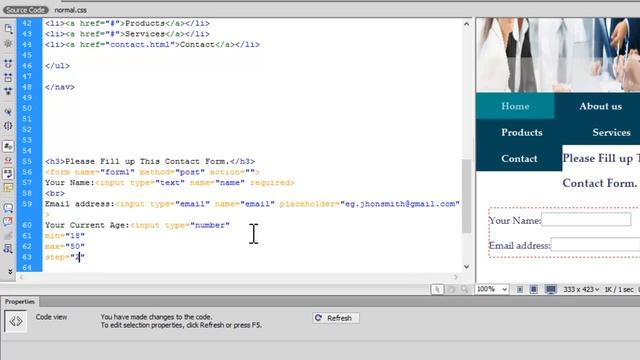The image size is (640, 360).
Task: Click the 'You have made changes' message
Action: [156, 317]
